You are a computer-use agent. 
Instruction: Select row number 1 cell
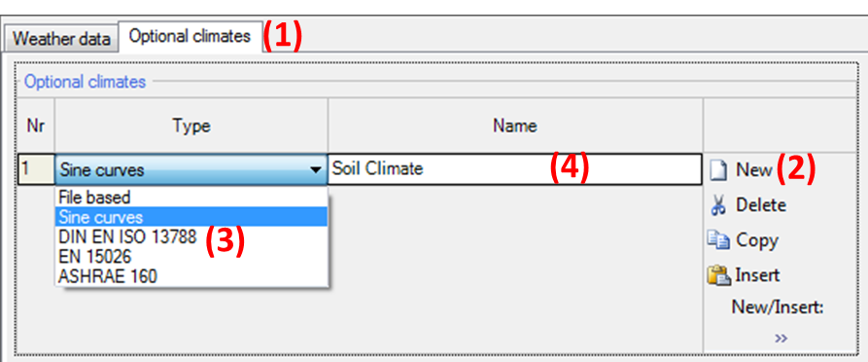coord(36,169)
